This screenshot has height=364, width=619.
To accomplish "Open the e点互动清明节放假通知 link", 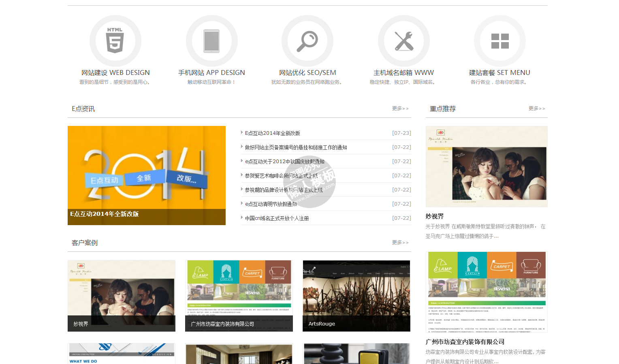I will coord(271,204).
